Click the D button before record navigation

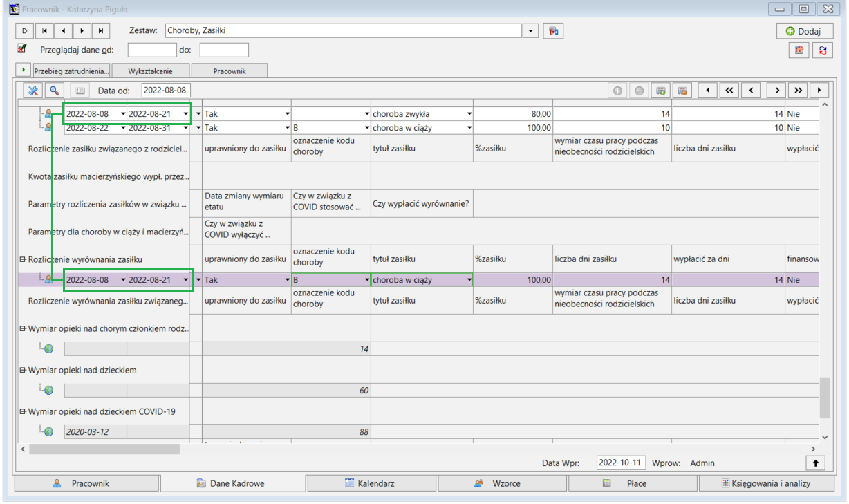pyautogui.click(x=25, y=30)
